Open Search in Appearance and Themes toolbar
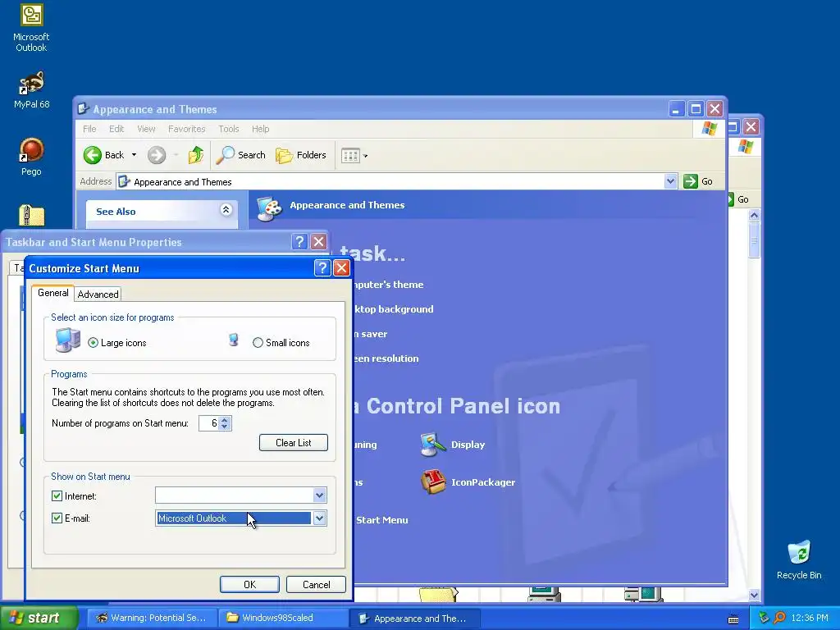The image size is (840, 630). tap(240, 155)
